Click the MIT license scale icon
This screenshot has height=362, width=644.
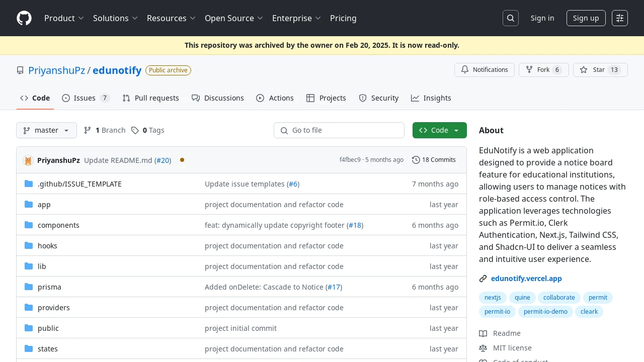[483, 348]
